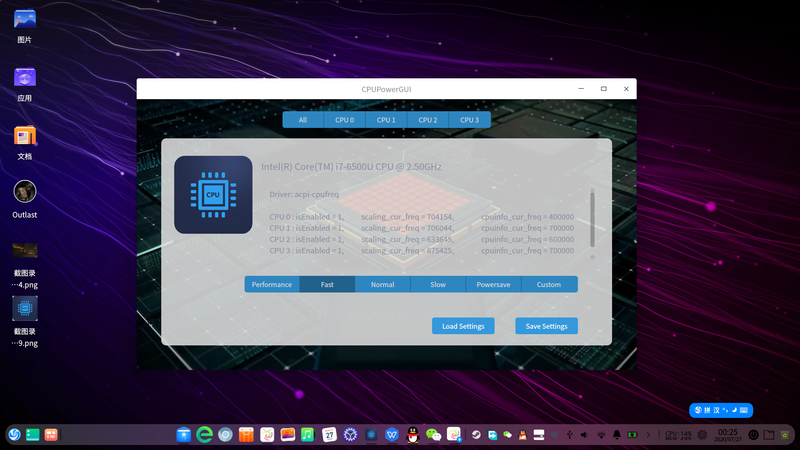Open the CPU 3 tab

[469, 120]
